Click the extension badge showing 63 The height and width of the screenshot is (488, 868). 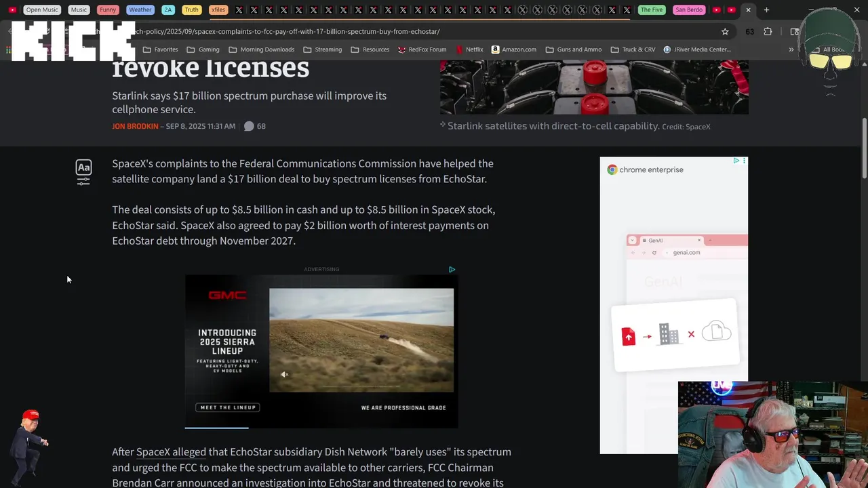(x=749, y=32)
